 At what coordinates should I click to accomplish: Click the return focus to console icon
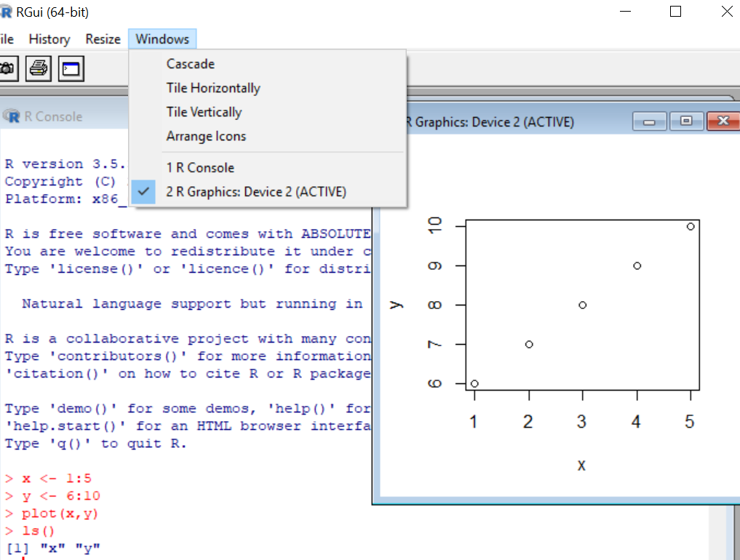[x=71, y=69]
